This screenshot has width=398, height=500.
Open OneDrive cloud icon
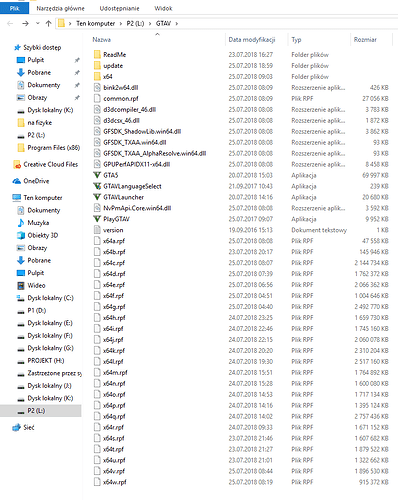[17, 181]
